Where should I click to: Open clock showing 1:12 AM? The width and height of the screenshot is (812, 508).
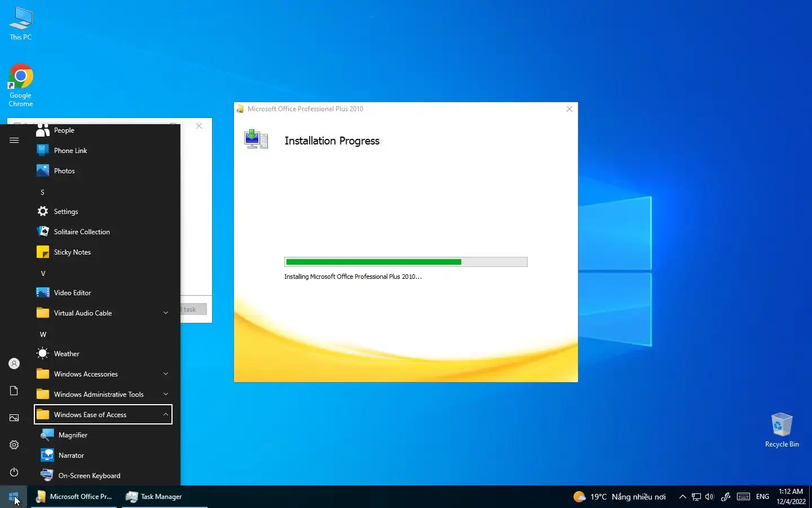[791, 497]
